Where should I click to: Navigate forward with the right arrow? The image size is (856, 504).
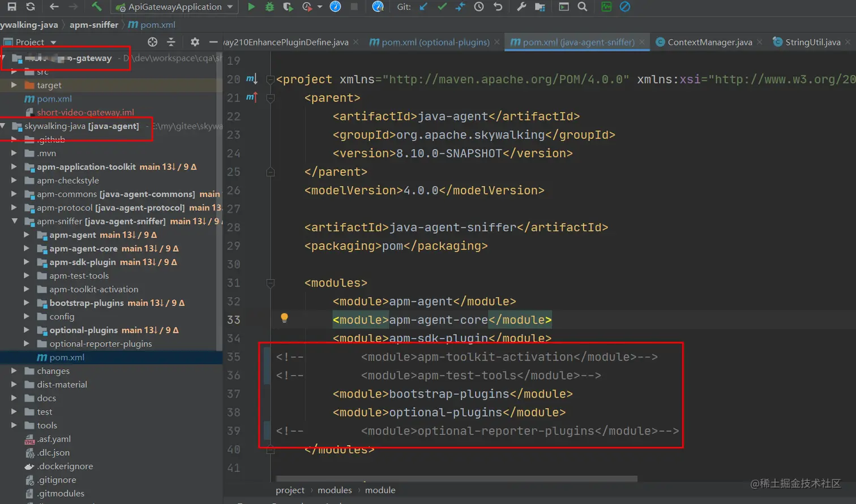(x=73, y=7)
